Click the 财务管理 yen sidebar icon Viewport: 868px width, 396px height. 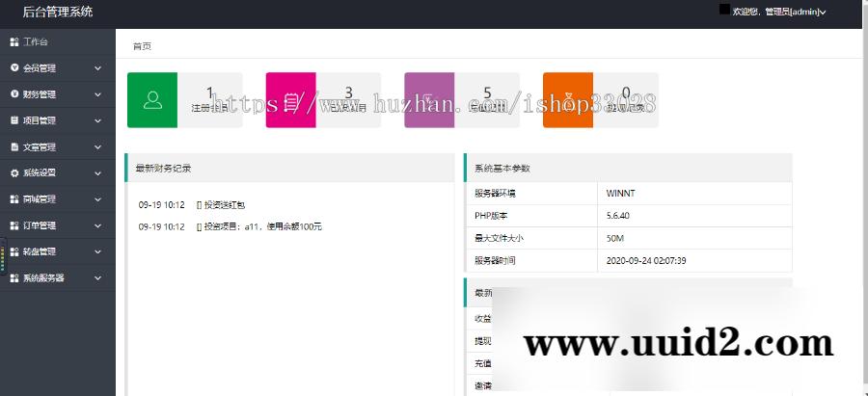[x=14, y=94]
